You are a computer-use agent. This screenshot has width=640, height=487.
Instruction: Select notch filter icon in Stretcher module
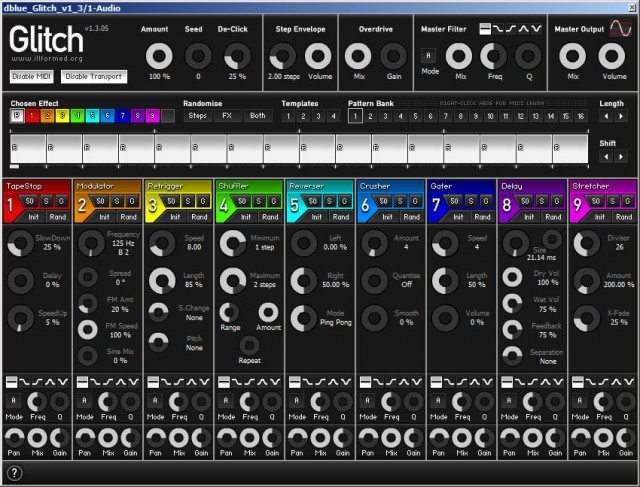(x=629, y=382)
